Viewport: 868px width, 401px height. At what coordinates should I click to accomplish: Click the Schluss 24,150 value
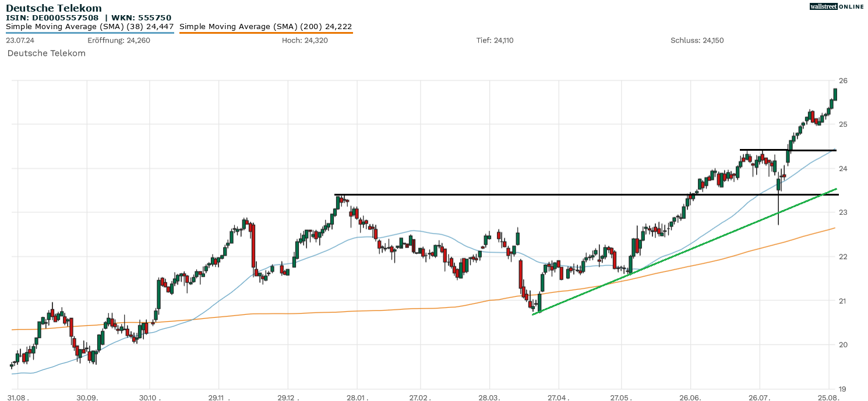click(697, 40)
